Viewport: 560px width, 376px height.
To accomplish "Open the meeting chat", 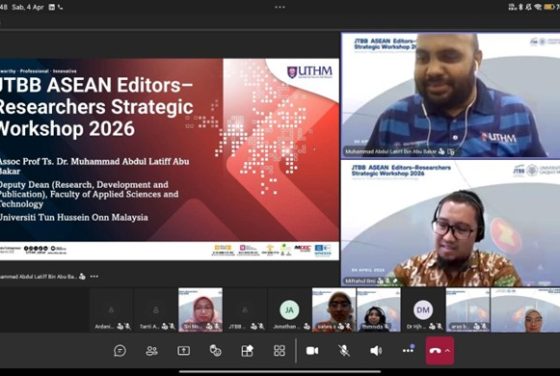I will coord(120,351).
